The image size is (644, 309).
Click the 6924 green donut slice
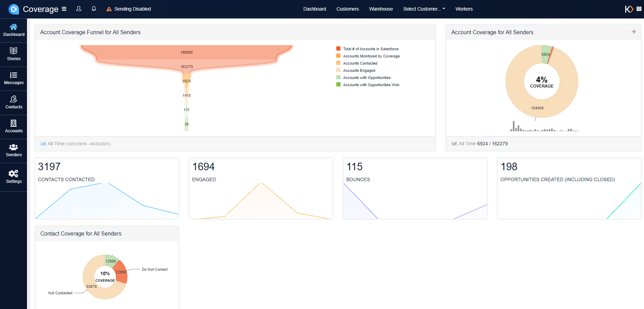click(546, 54)
